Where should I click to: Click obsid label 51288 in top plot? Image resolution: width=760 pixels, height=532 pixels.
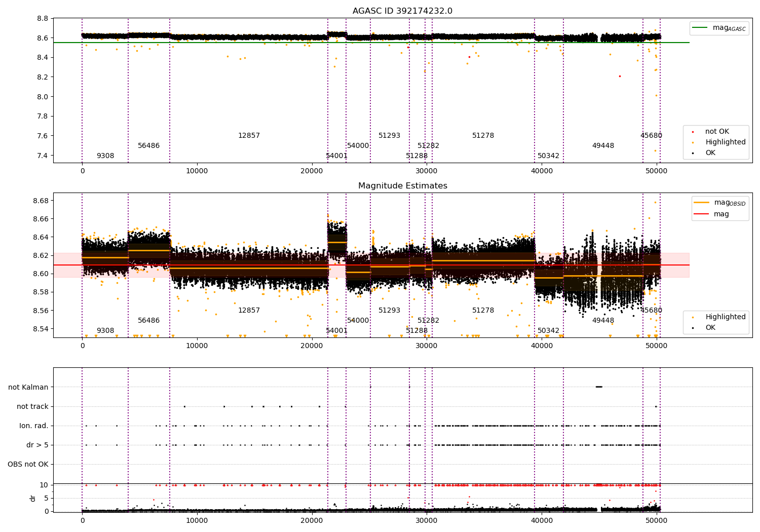(416, 156)
